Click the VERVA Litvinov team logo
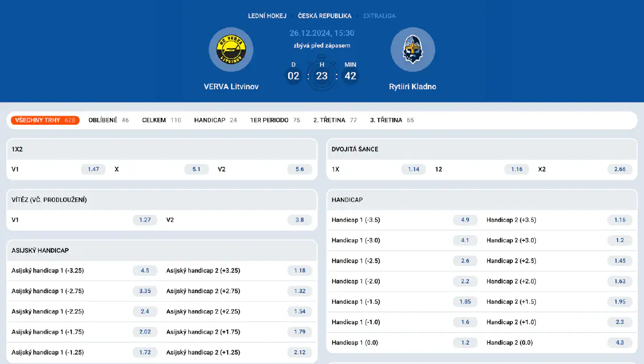644x364 pixels. click(x=231, y=49)
